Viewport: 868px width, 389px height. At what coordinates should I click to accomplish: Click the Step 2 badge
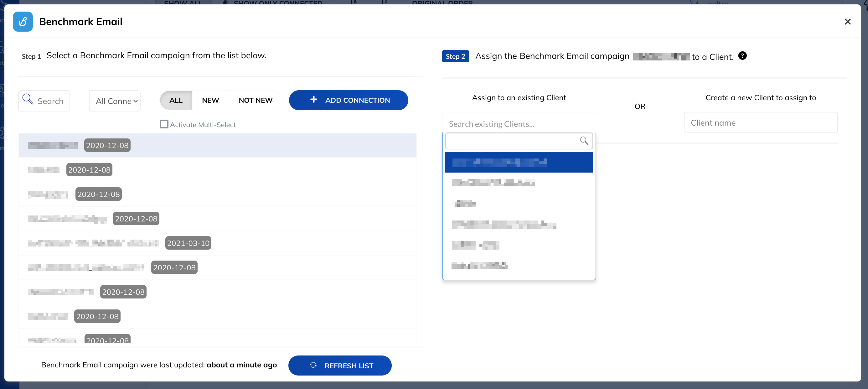(x=455, y=56)
